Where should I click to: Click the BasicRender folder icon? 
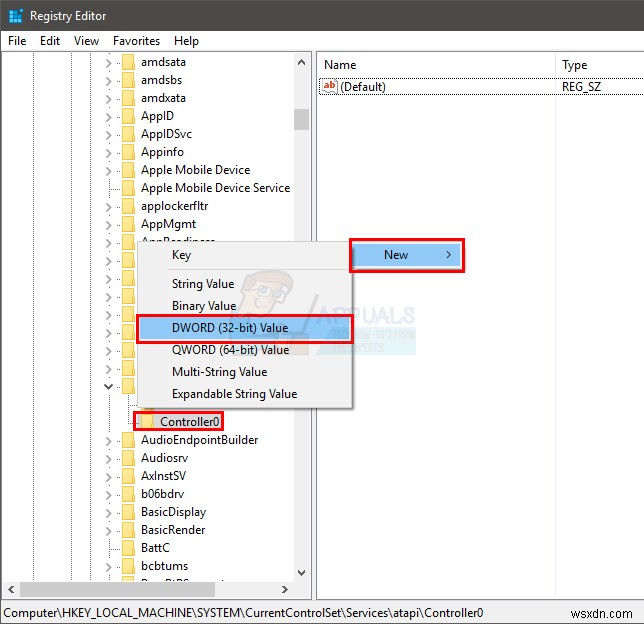coord(128,530)
